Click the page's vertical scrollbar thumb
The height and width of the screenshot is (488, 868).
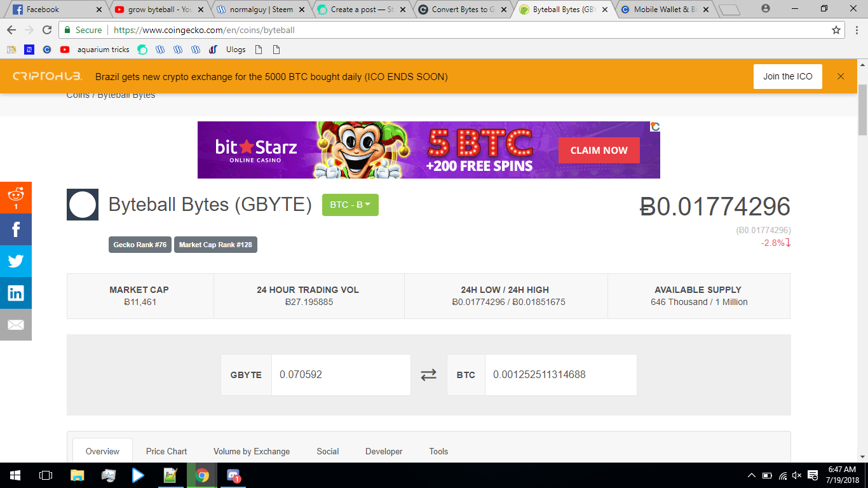click(862, 109)
